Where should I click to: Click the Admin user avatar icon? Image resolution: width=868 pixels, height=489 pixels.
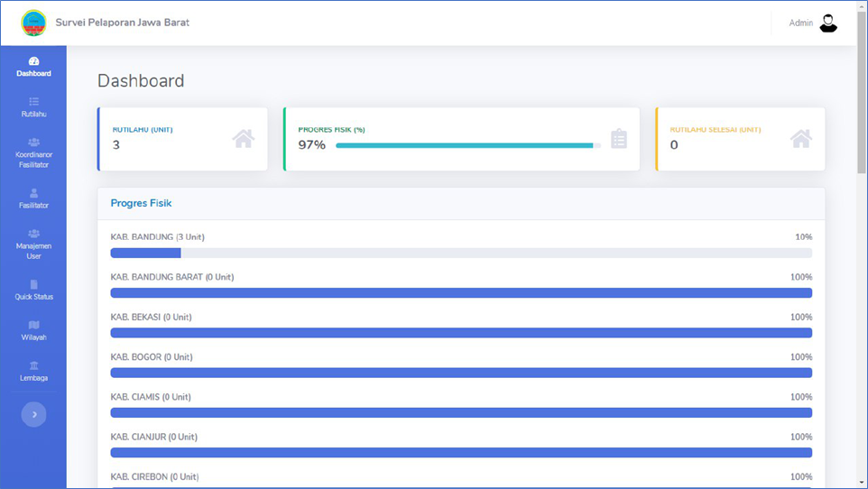(827, 23)
